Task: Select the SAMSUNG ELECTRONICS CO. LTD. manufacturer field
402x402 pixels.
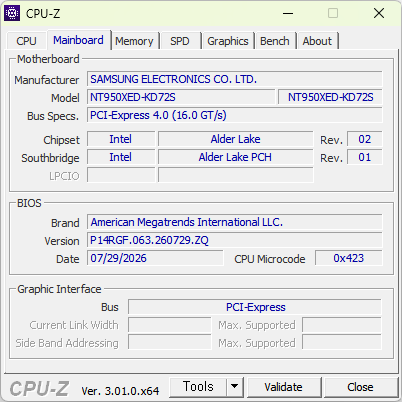Action: click(235, 79)
